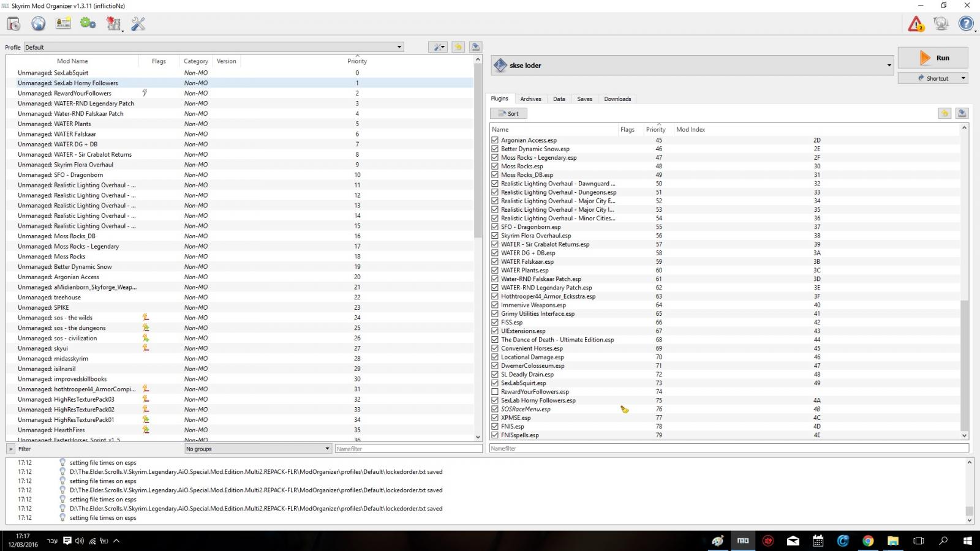Click the conflict flag on sos - the wilds
The image size is (980, 551).
coord(146,318)
